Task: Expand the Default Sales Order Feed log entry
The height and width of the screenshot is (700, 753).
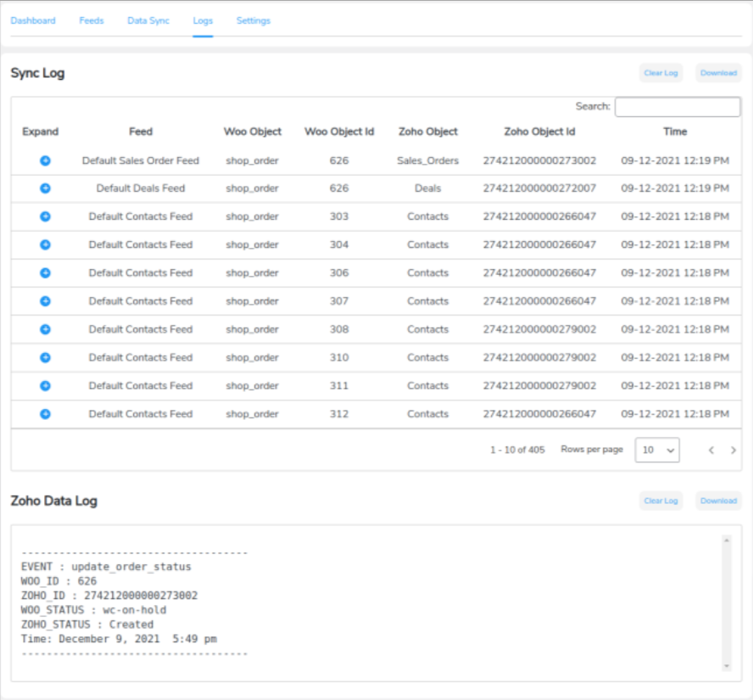Action: point(44,160)
